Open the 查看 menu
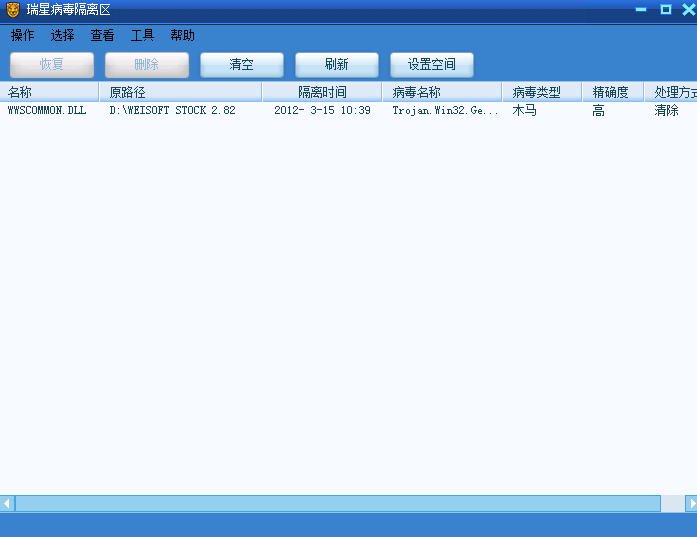This screenshot has height=537, width=697. click(102, 35)
